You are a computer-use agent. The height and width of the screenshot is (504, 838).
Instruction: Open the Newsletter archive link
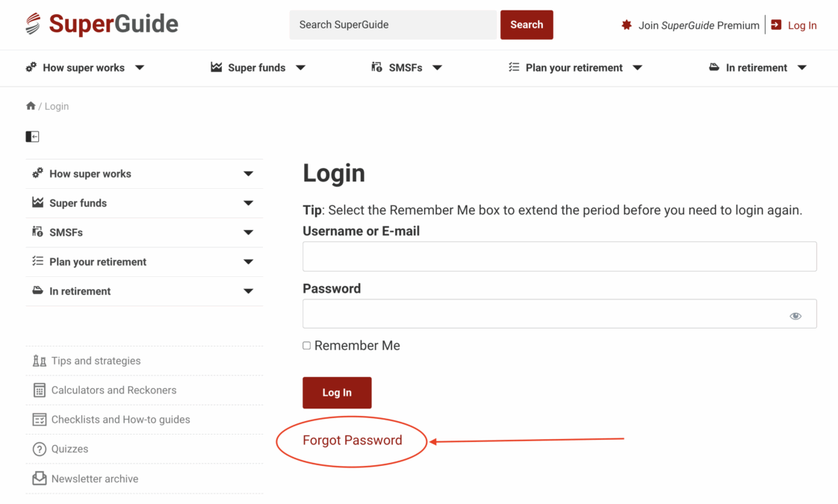[95, 479]
